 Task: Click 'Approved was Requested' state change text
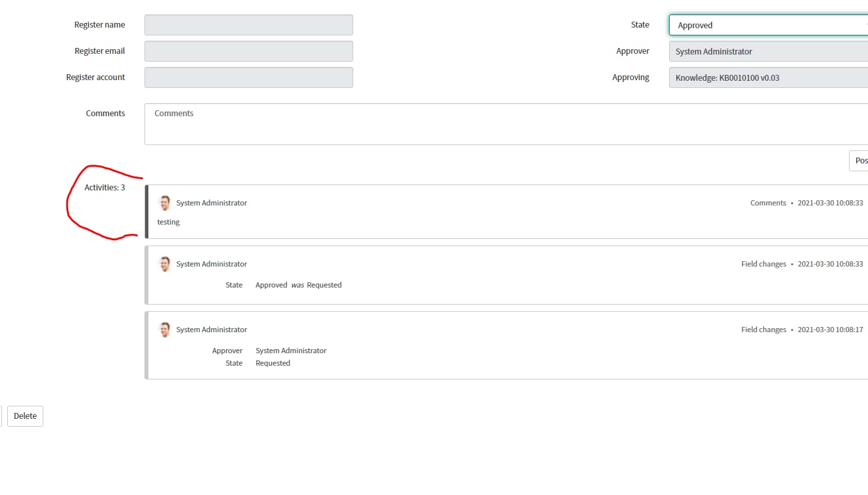click(x=299, y=285)
